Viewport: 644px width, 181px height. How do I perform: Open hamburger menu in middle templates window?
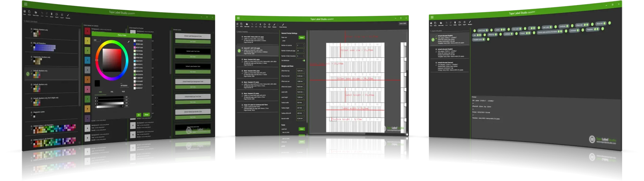tap(238, 18)
